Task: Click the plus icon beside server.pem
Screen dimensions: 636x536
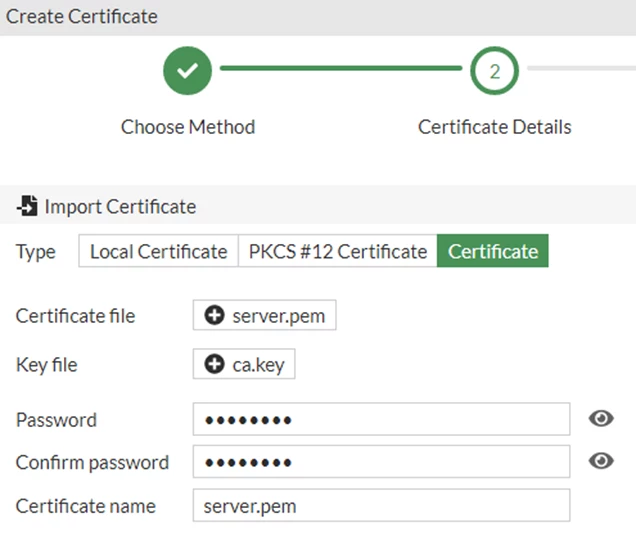Action: pos(214,315)
